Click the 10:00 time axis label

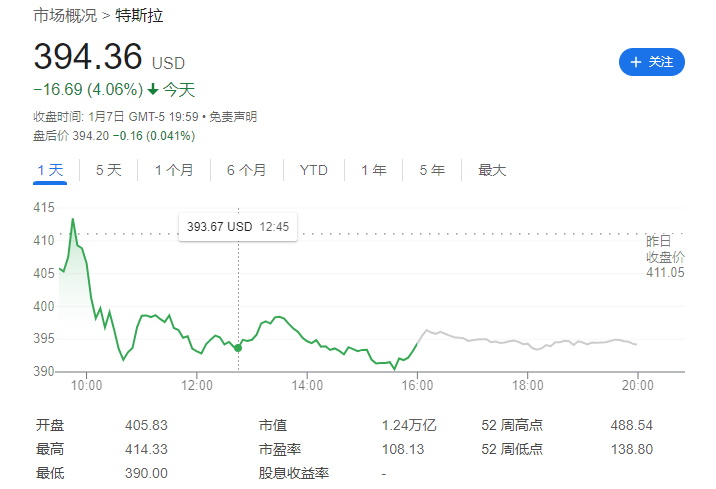tap(86, 385)
